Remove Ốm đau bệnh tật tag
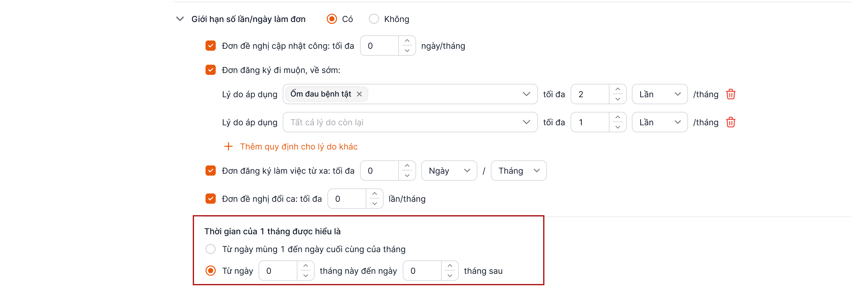Viewport: 868px width, 291px height. [x=359, y=94]
